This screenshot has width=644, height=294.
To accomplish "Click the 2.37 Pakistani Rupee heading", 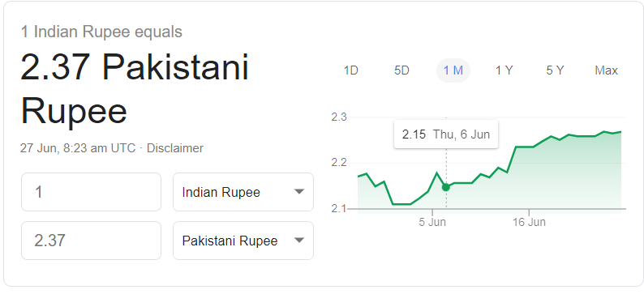I will 135,89.
